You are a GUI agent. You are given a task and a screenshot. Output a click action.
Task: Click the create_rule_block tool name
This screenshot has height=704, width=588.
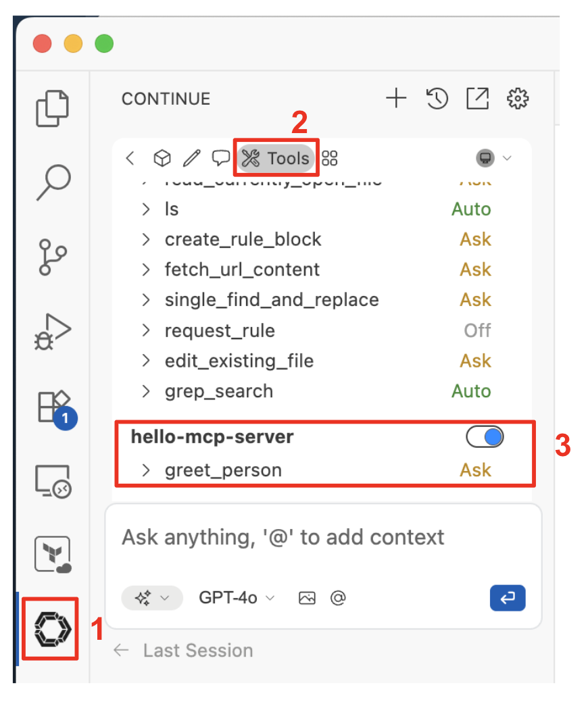[243, 239]
